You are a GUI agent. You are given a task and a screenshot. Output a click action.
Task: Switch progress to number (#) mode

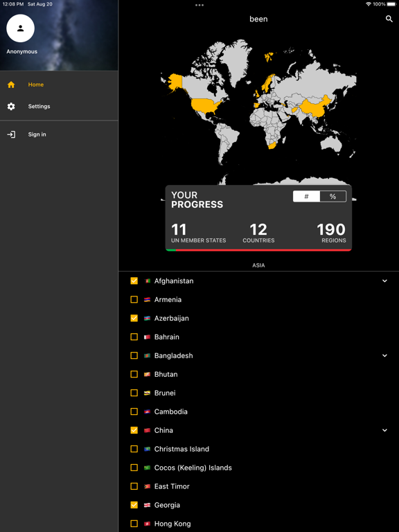point(306,197)
